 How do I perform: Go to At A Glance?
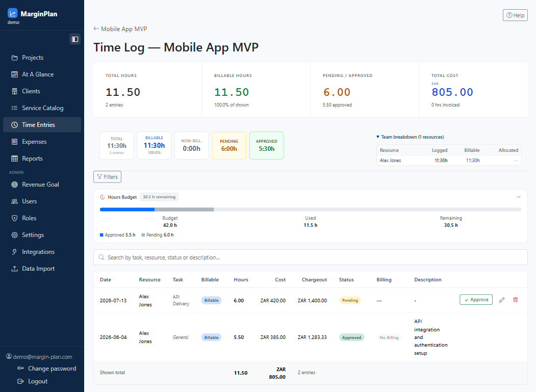(42, 74)
